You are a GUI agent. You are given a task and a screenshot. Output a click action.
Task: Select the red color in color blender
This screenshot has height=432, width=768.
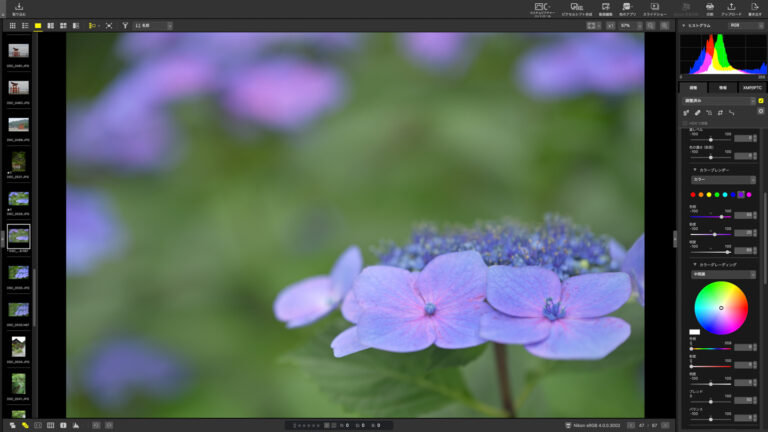(x=694, y=194)
